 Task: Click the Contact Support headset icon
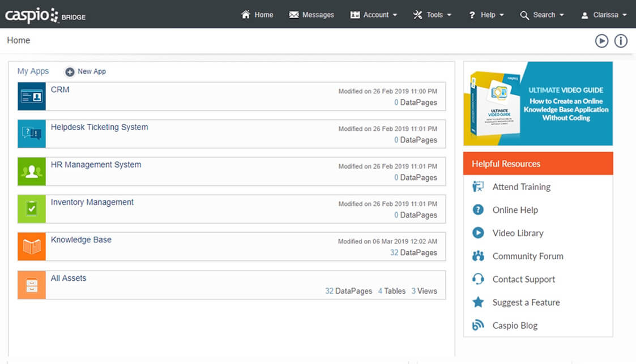click(x=478, y=279)
